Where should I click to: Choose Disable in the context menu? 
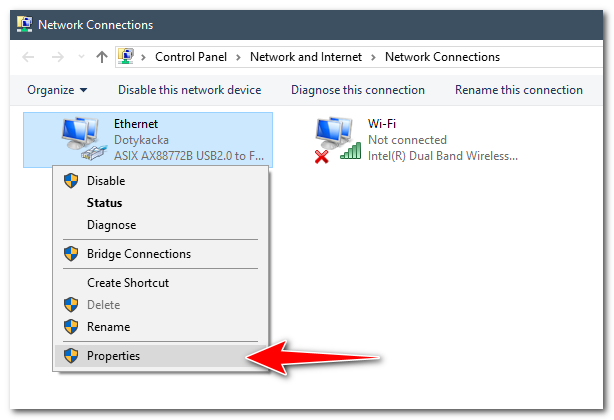point(106,181)
